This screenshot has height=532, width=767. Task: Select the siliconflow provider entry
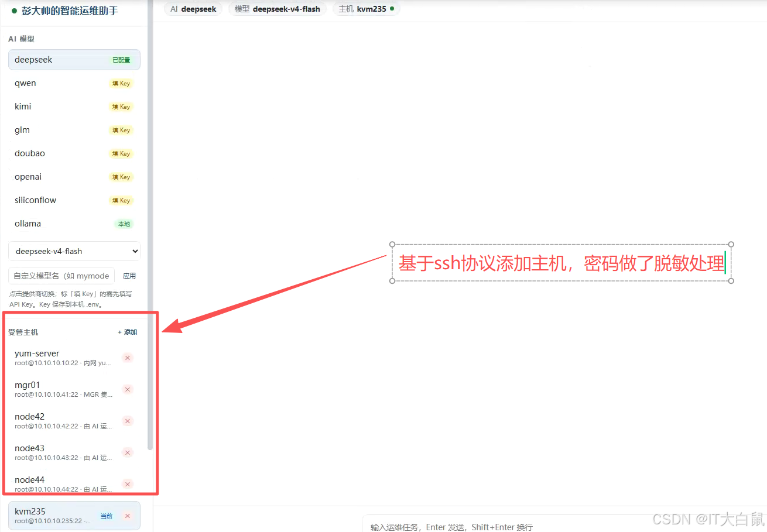pyautogui.click(x=74, y=200)
